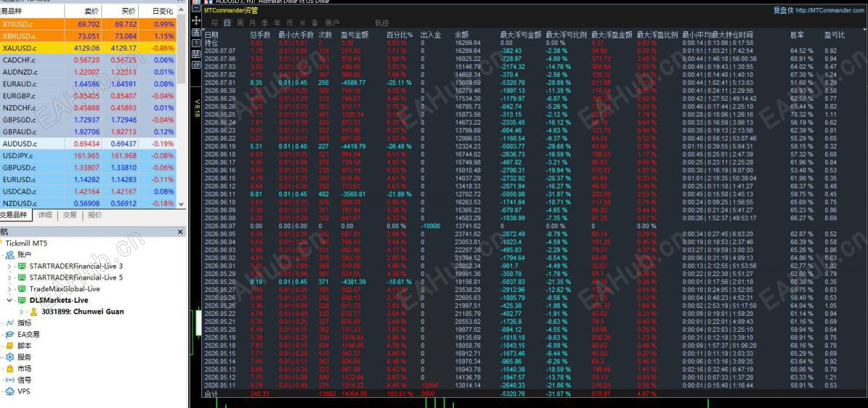Click the 账户 group icon in navigator
Viewport: 868px width, 408px height.
[x=10, y=255]
